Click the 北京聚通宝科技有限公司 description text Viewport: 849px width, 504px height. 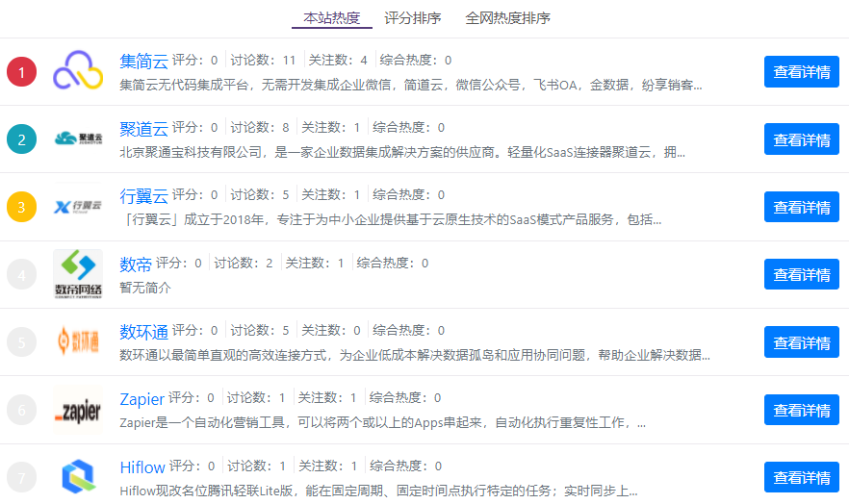tap(402, 153)
